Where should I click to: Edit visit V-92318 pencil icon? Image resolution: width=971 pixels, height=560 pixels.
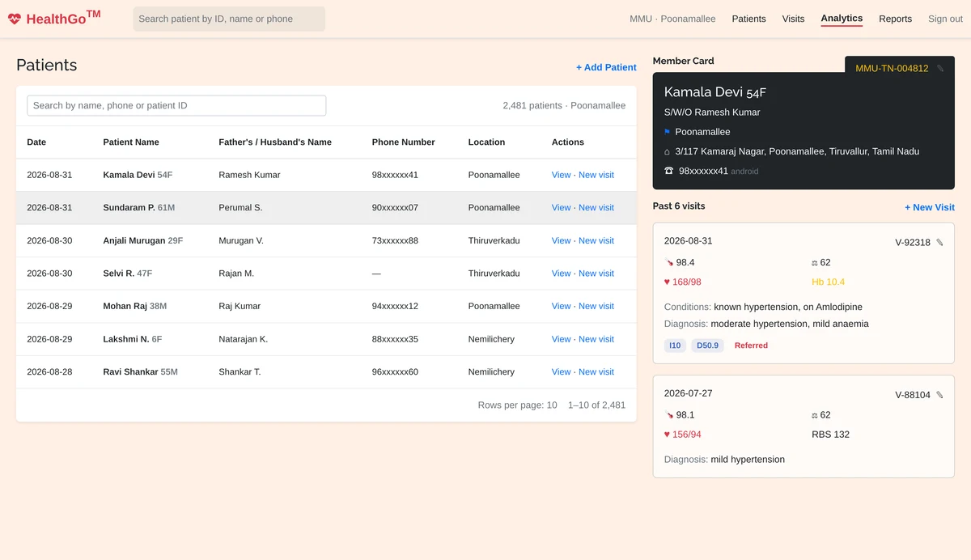click(x=939, y=243)
